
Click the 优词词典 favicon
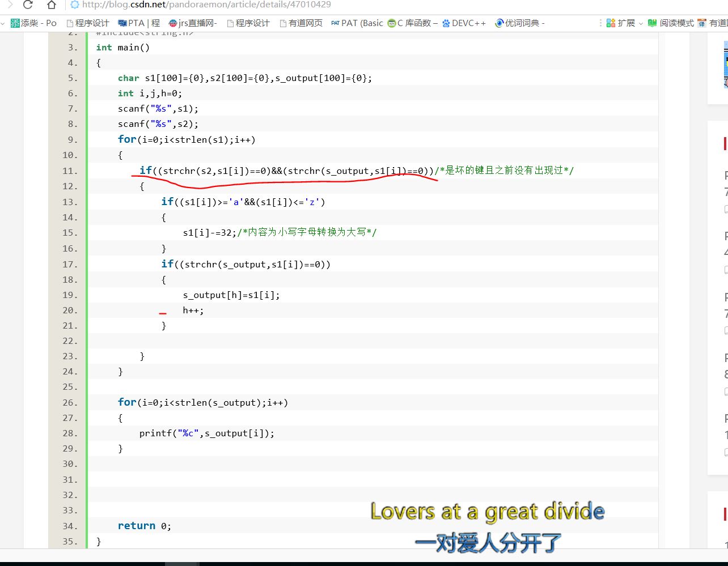point(499,23)
